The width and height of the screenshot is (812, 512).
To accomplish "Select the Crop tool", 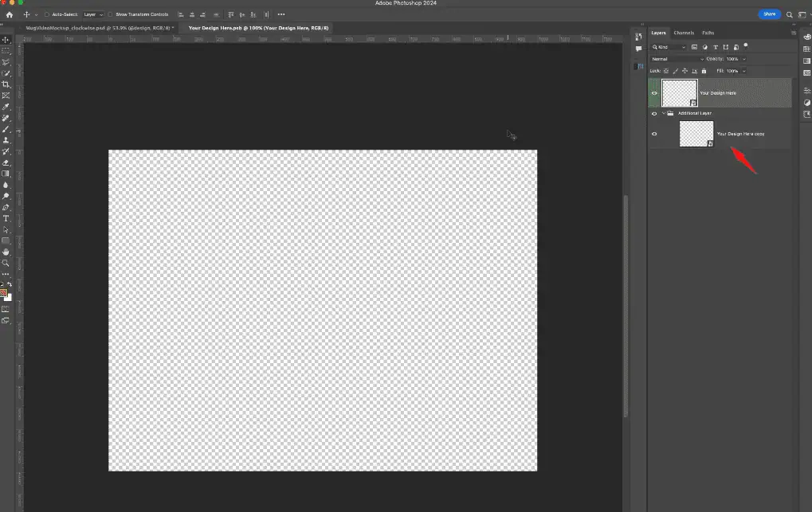I will 6,84.
